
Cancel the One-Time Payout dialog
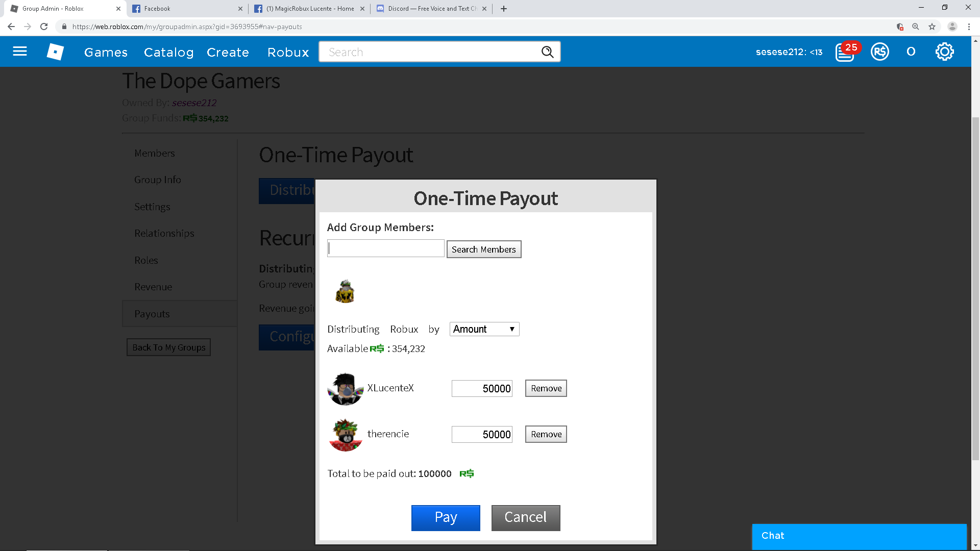coord(526,518)
